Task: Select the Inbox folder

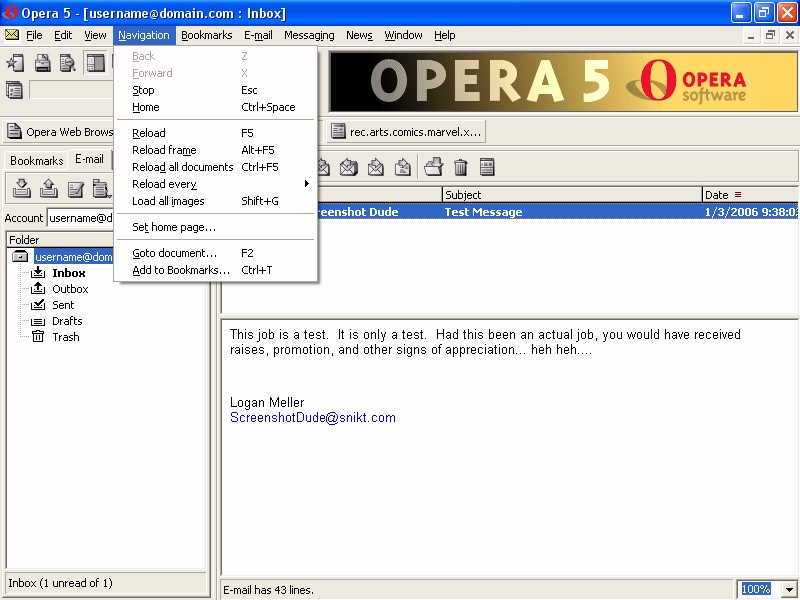Action: click(x=69, y=273)
